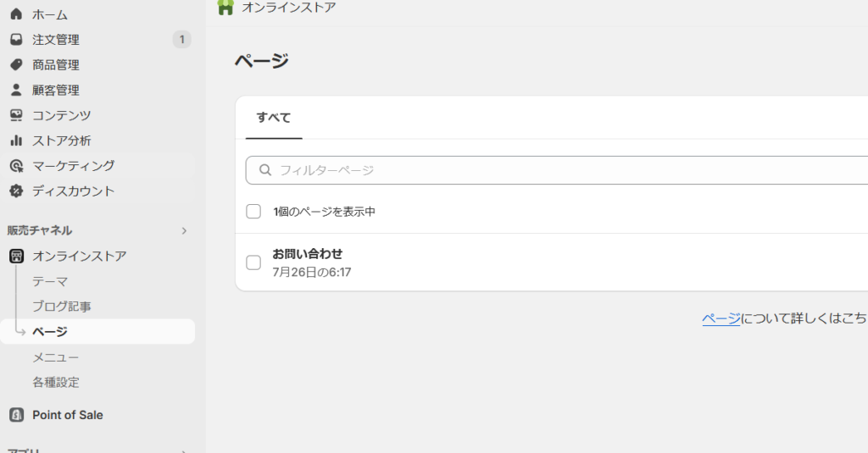Click the content icon beside コンテンツ
868x453 pixels.
(16, 115)
